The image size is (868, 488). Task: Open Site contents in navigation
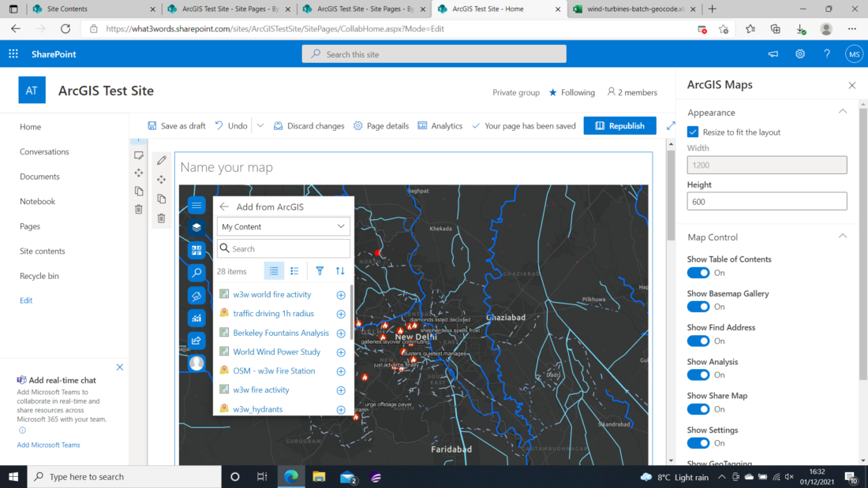[42, 251]
